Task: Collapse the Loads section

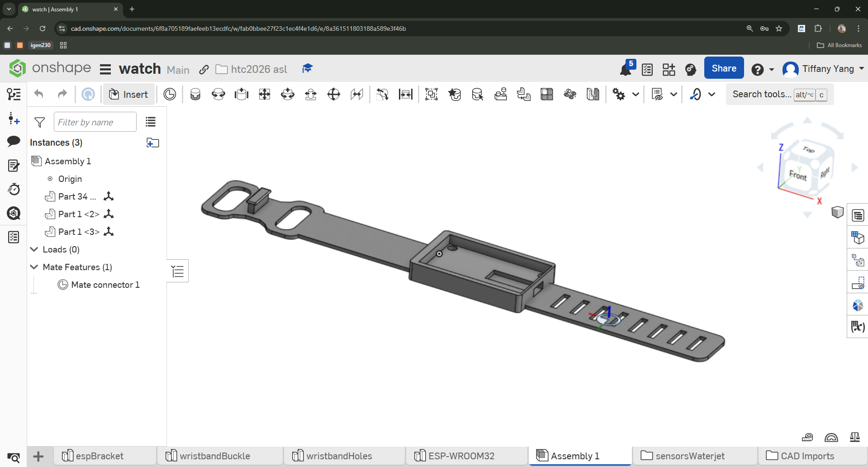Action: point(34,249)
